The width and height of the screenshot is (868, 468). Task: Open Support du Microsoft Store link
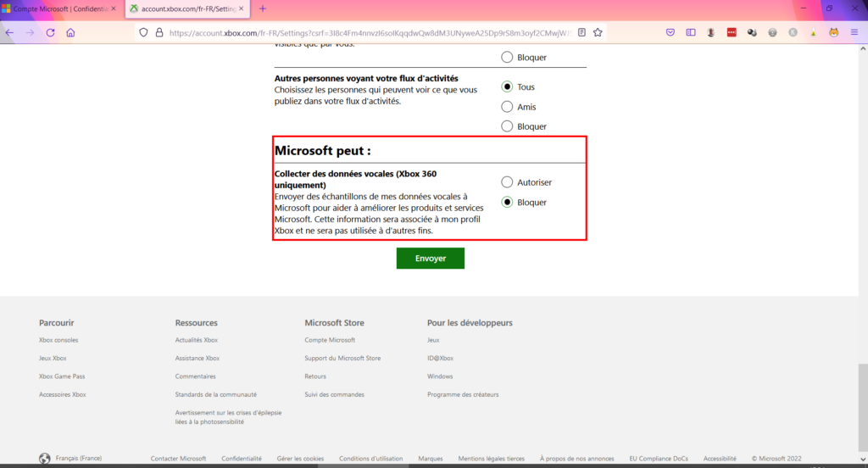(342, 359)
